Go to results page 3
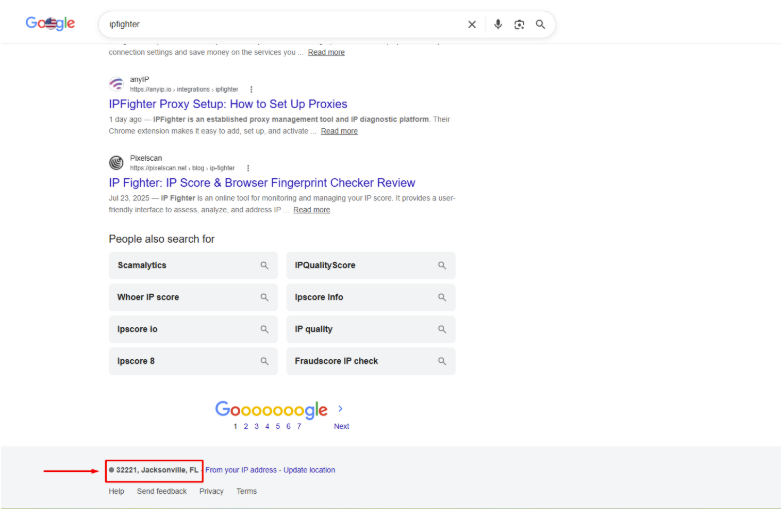Screen dimensions: 782x509 click(256, 426)
